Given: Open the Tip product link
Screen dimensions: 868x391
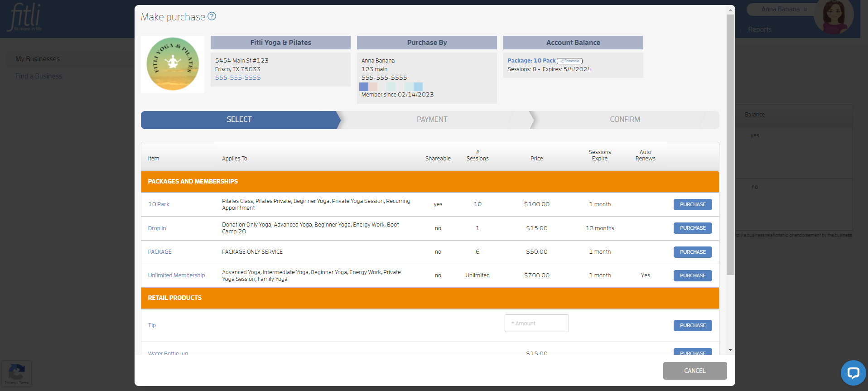Looking at the screenshot, I should (152, 325).
